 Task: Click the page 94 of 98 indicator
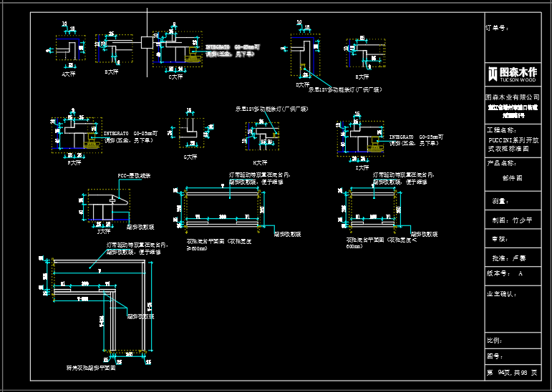[510, 373]
